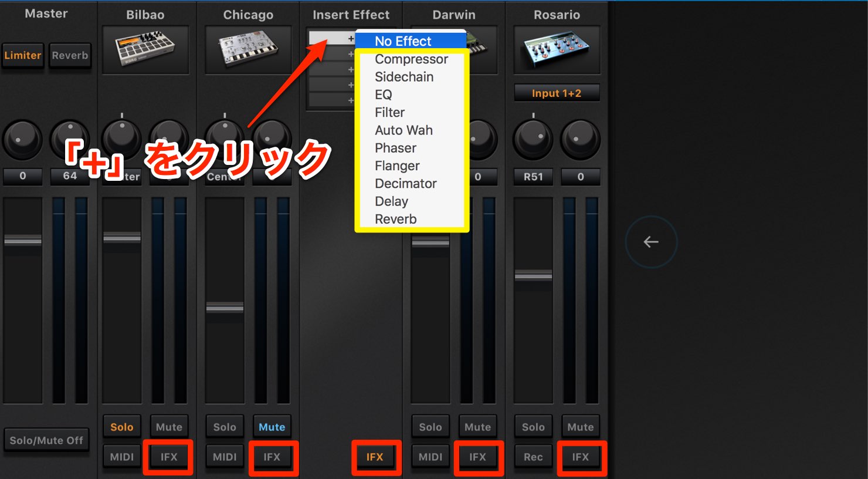Click the back arrow circle button
The image size is (868, 479).
pos(651,242)
